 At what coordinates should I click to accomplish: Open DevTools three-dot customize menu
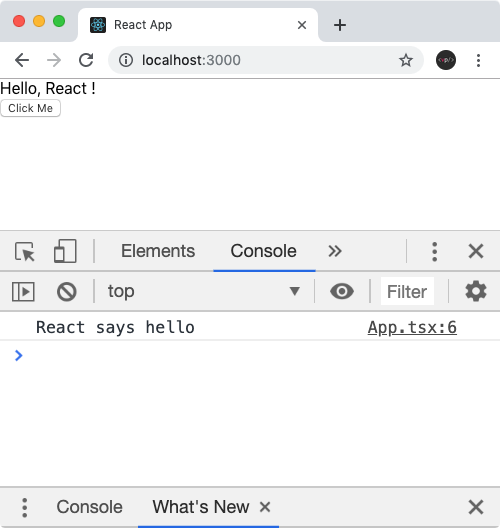tap(435, 252)
